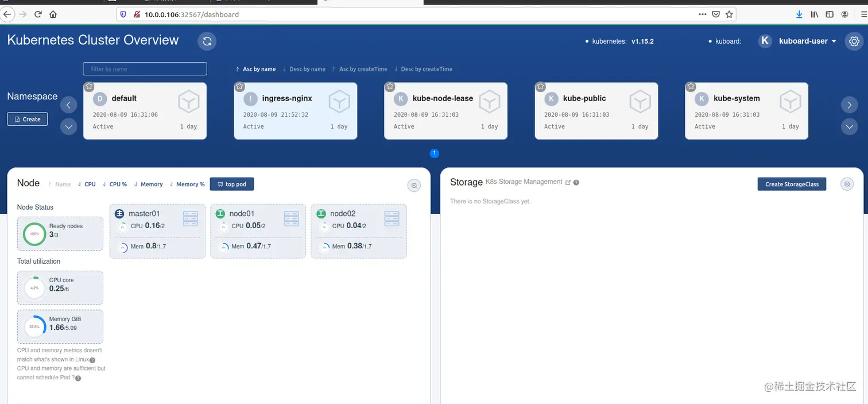Click the Create StorageClass button
Viewport: 868px width, 404px height.
click(792, 184)
